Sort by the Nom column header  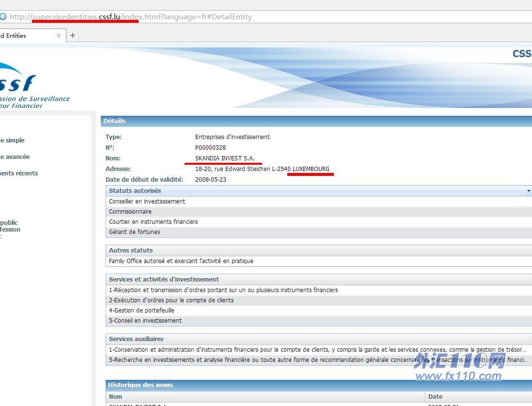coord(266,396)
